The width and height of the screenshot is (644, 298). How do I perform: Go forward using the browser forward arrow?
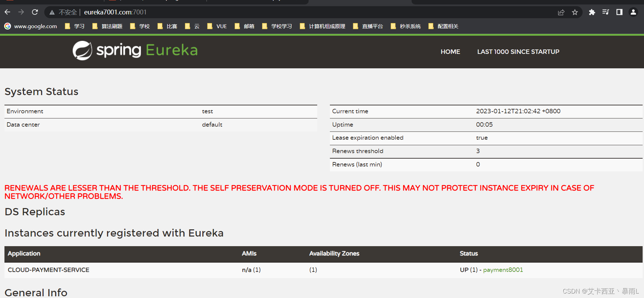pyautogui.click(x=21, y=12)
